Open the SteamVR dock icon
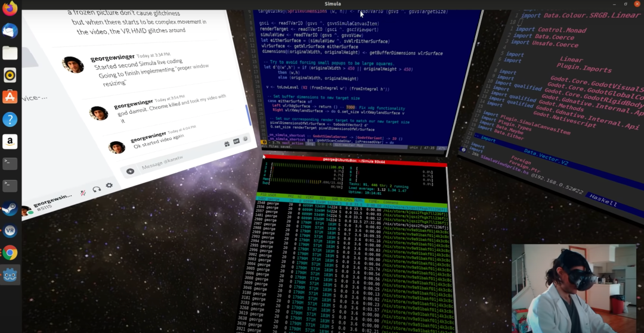The height and width of the screenshot is (333, 644). (10, 231)
